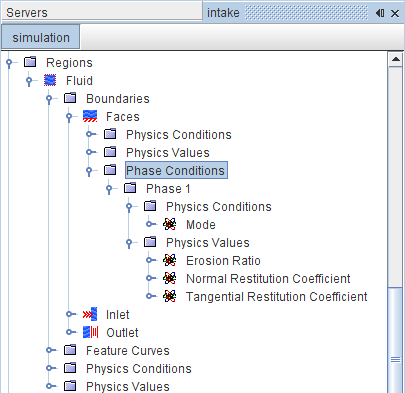Click the Outlet boundary icon
Image resolution: width=405 pixels, height=393 pixels.
coord(90,332)
